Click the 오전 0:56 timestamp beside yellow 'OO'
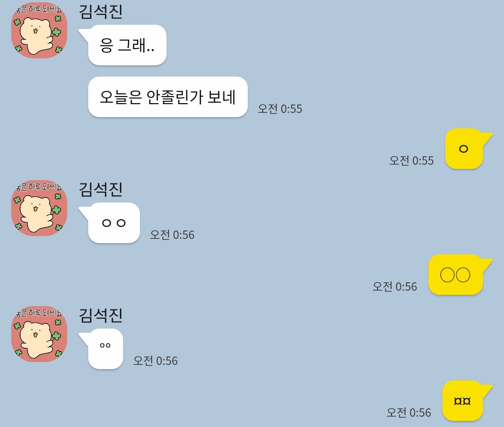Viewport: 504px width, 427px height. click(395, 287)
